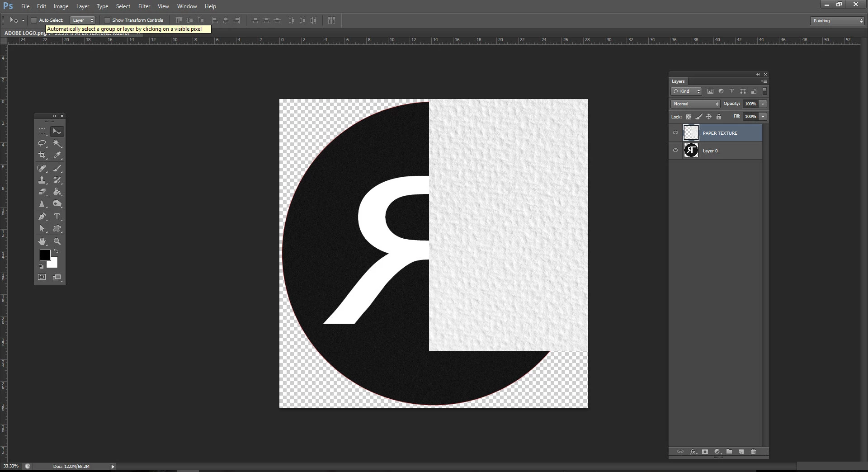Select the History Brush tool
The height and width of the screenshot is (472, 868).
[57, 180]
